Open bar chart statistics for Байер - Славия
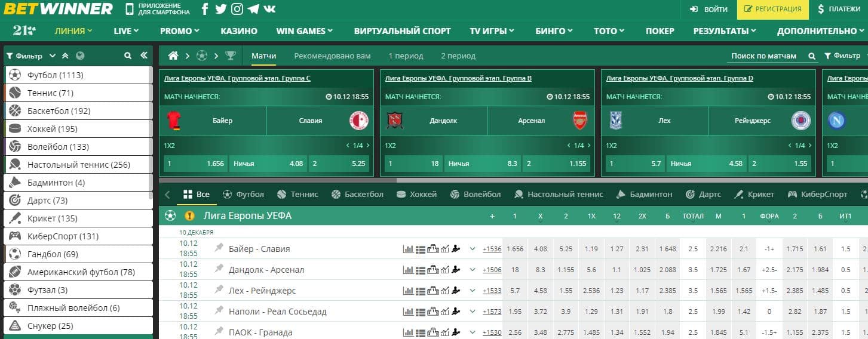Viewport: 868px width, 339px height. click(409, 249)
